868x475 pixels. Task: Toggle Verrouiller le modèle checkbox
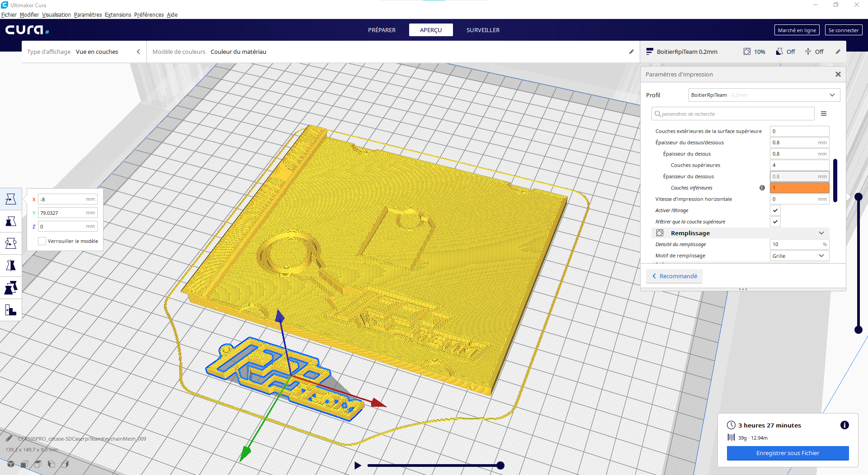[x=42, y=241]
